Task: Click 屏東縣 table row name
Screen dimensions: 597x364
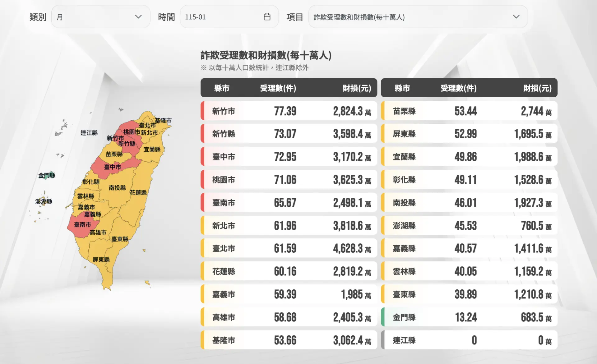Action: coord(404,134)
